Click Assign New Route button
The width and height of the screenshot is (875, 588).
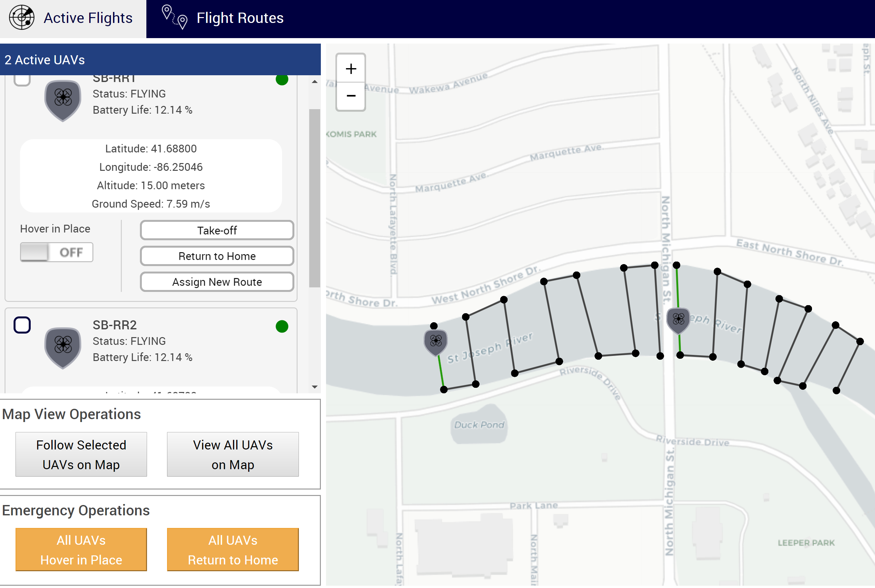[217, 282]
